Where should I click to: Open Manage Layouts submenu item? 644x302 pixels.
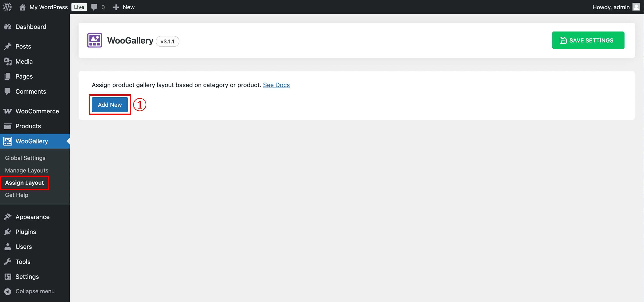27,170
